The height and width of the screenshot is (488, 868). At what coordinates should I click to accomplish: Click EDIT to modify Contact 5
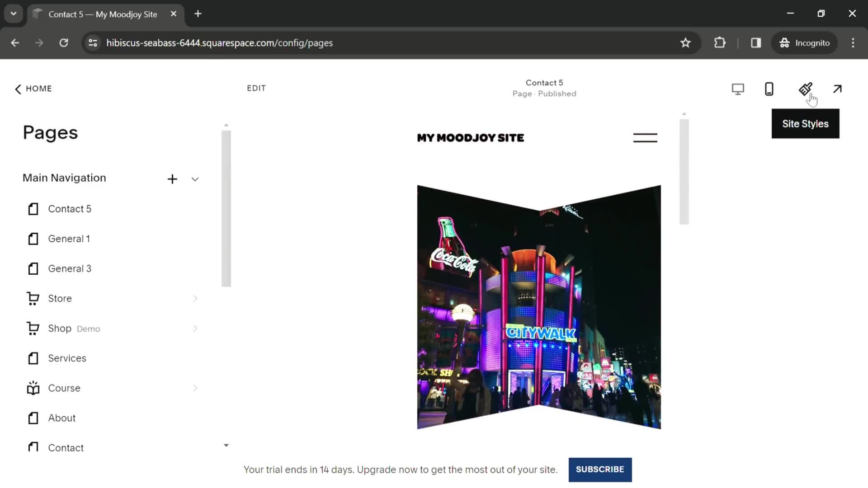(x=256, y=88)
